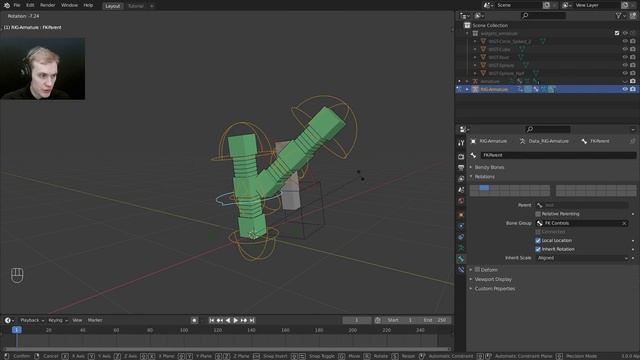Open the timeline Playback dropdown

[32, 320]
